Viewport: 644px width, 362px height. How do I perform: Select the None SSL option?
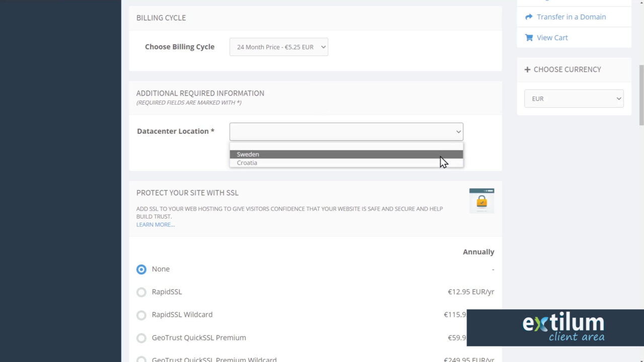[141, 269]
